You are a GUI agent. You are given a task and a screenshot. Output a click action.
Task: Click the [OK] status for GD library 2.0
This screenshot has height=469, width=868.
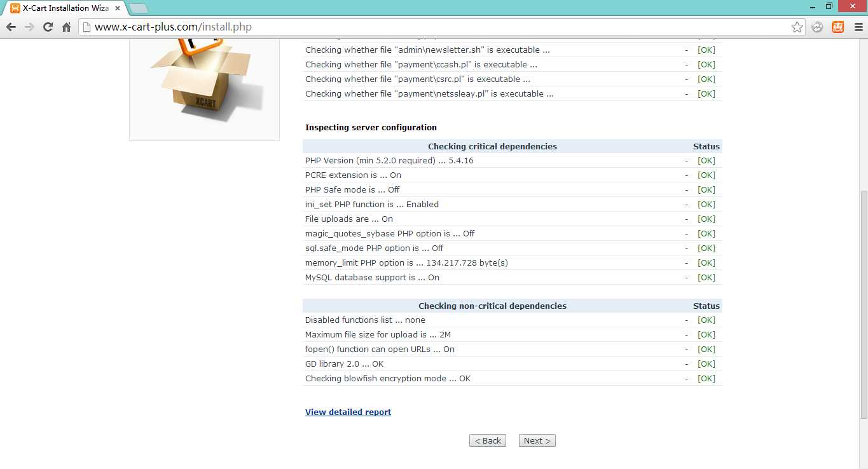706,364
